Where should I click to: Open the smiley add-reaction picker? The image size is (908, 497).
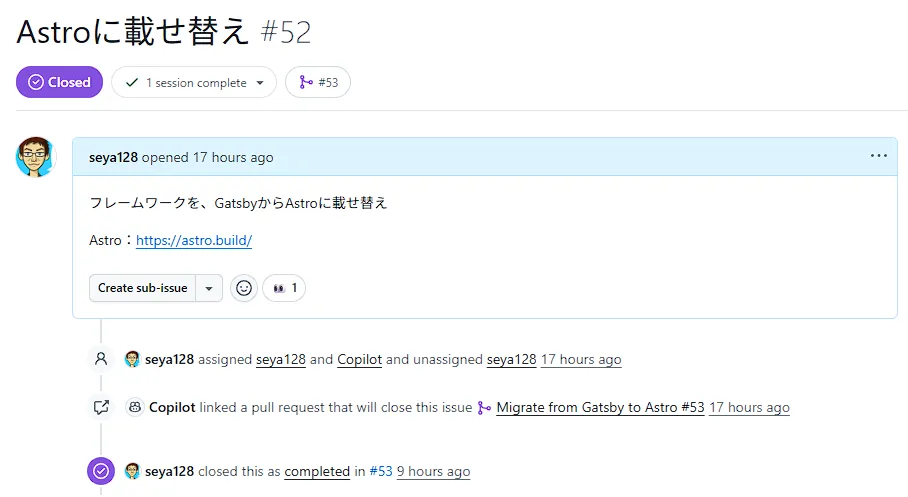point(244,288)
